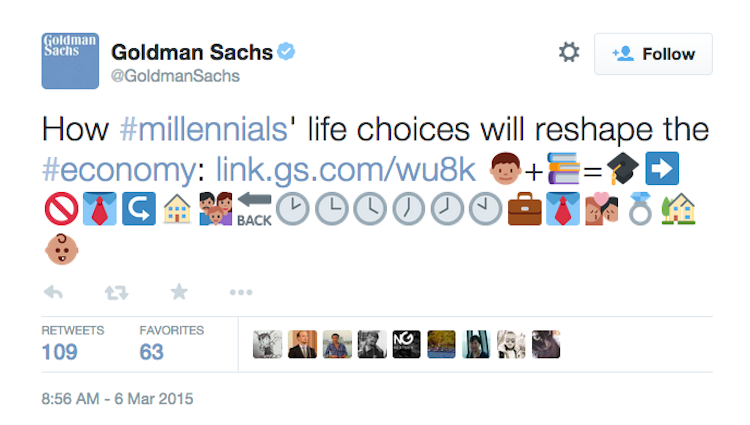This screenshot has height=425, width=750.
Task: Open the black NG logo avatar
Action: coord(407,344)
